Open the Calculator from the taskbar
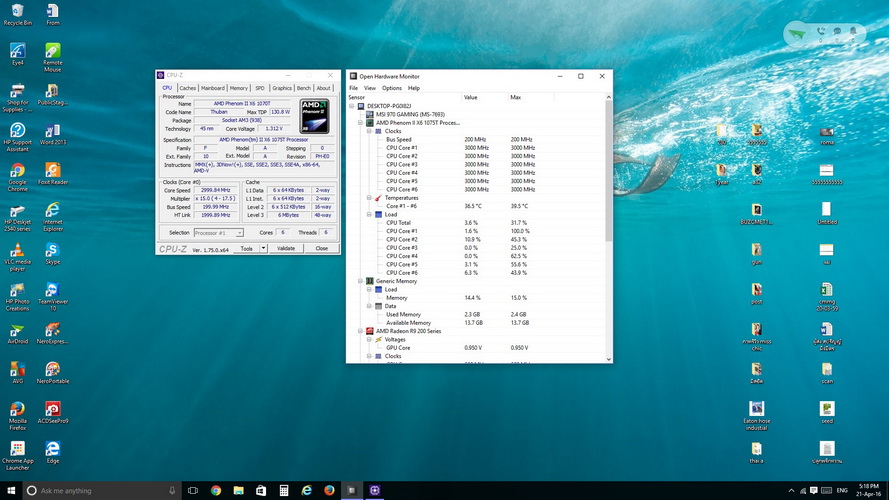 (x=284, y=491)
